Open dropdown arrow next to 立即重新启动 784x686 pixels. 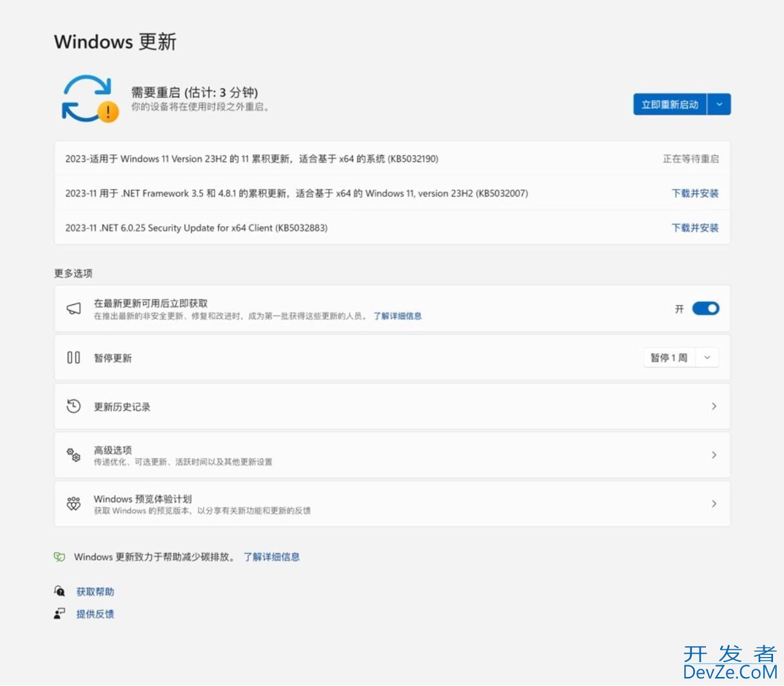720,104
